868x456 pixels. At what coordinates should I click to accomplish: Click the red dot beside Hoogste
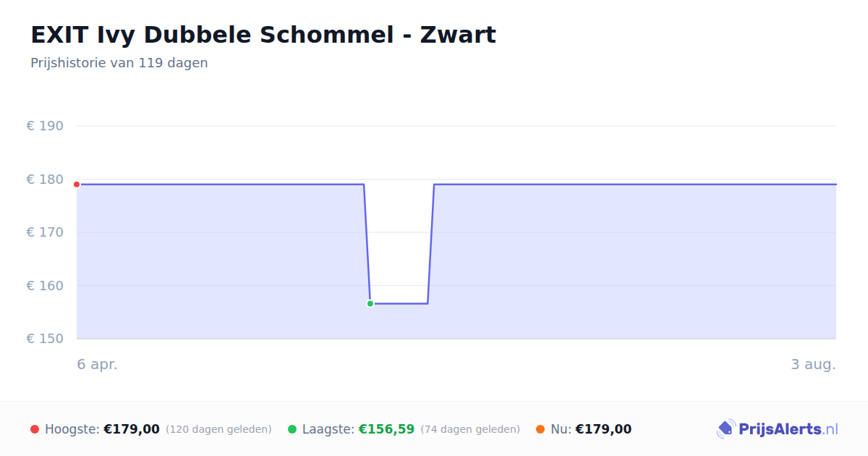point(35,429)
